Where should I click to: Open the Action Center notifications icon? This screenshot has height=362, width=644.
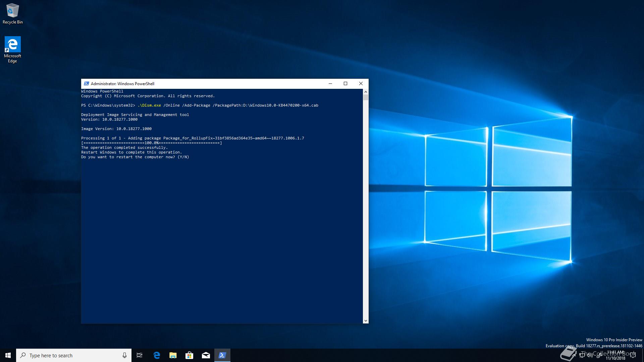633,355
